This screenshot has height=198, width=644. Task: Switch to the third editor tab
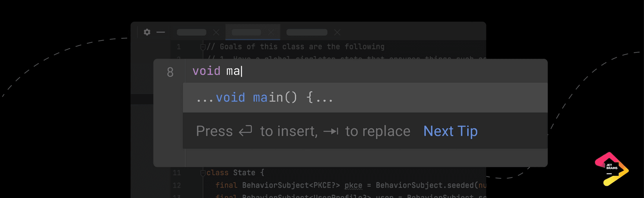tap(307, 32)
